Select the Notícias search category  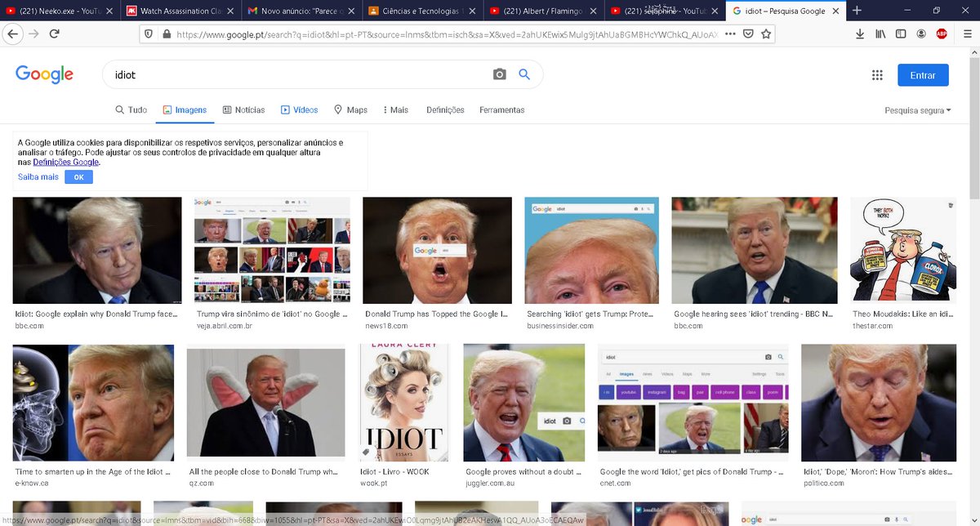(x=243, y=109)
